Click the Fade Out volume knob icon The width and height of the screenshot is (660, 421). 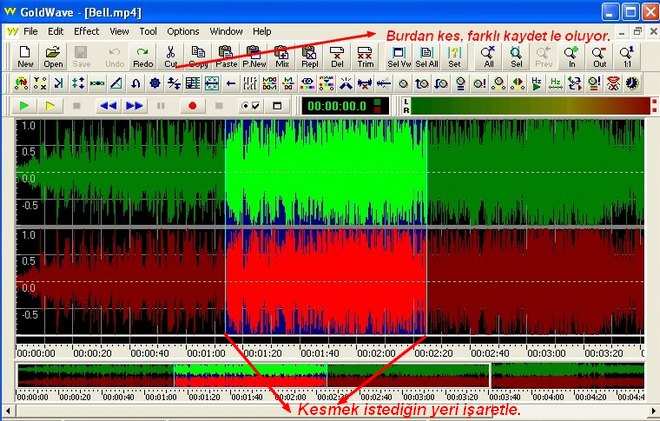[441, 83]
